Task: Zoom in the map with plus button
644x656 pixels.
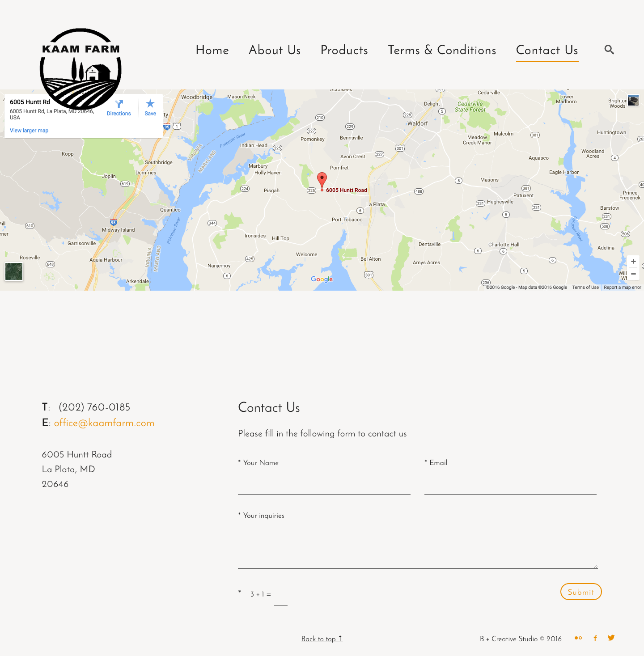Action: (x=633, y=262)
